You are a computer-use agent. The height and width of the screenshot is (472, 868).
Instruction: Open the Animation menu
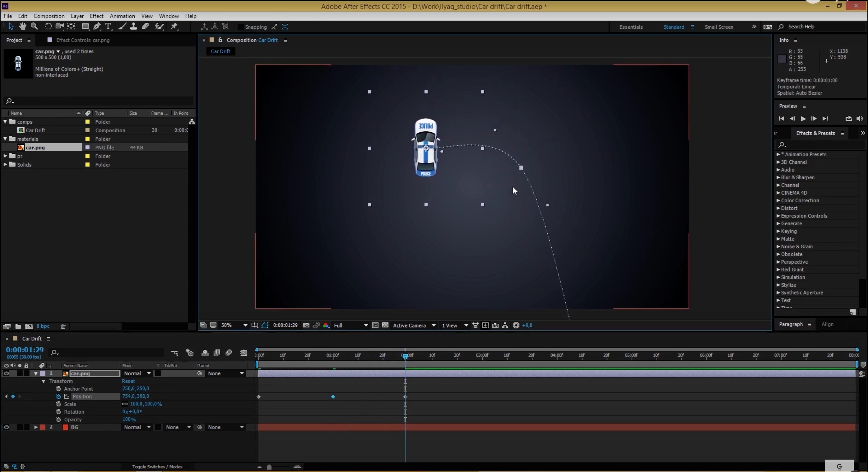(122, 16)
